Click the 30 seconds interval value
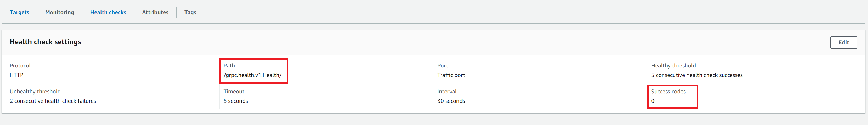This screenshot has width=868, height=125. 451,101
